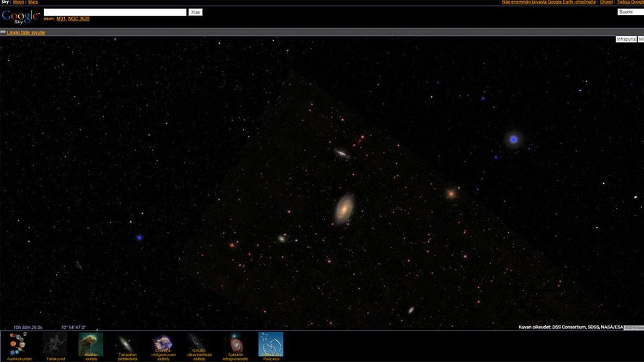Screen dimensions: 644x362
Task: Open the Spitzerin infrapunaesitte spiral icon
Action: (x=235, y=344)
